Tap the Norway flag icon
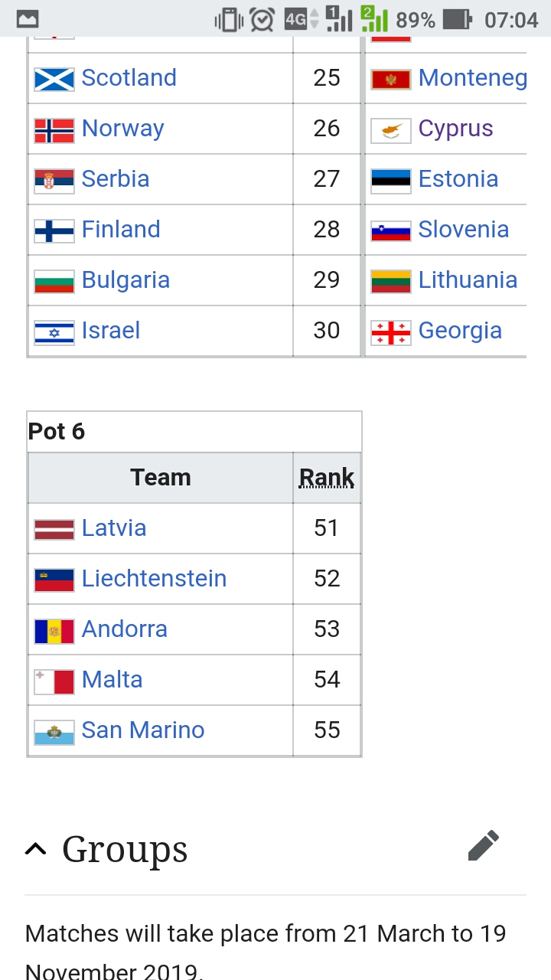 pos(54,129)
